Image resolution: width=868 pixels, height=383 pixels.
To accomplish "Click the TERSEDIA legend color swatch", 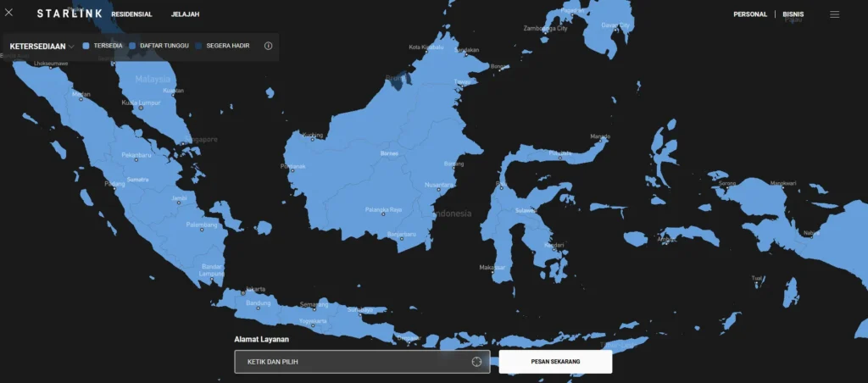I will [86, 46].
